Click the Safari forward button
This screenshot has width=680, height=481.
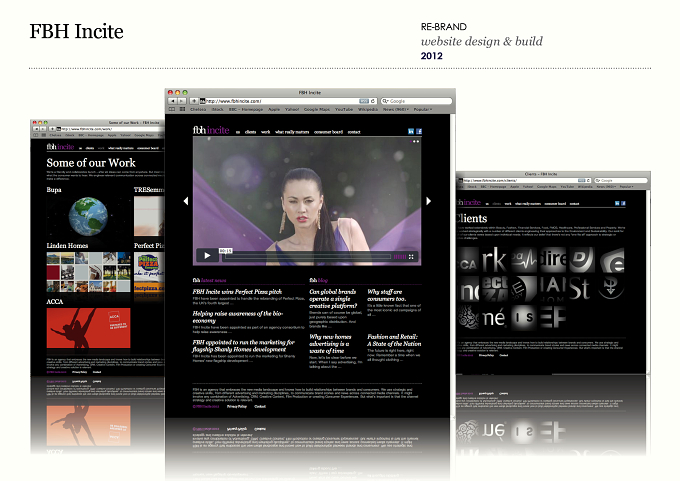(x=182, y=101)
